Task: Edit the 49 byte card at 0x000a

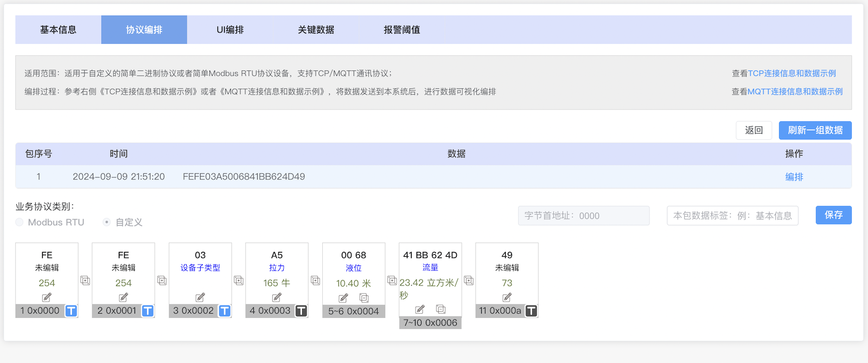Action: pyautogui.click(x=507, y=297)
